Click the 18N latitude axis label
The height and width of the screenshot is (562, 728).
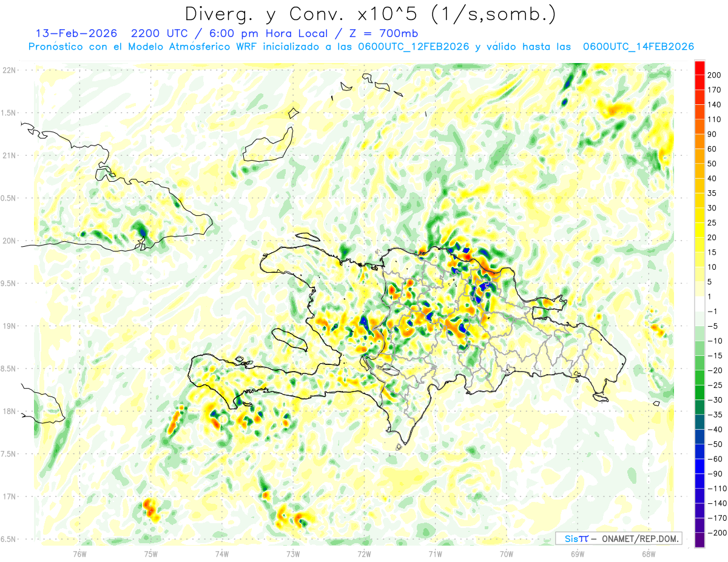pyautogui.click(x=9, y=412)
